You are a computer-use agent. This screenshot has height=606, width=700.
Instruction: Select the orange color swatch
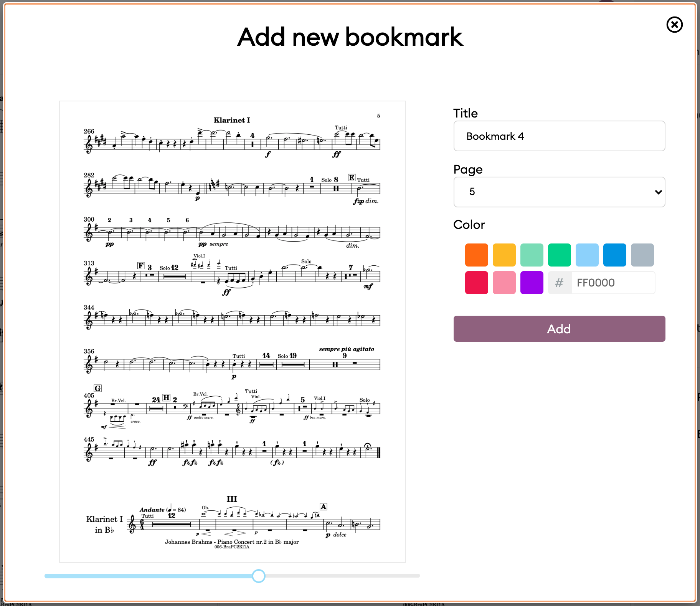pos(476,255)
